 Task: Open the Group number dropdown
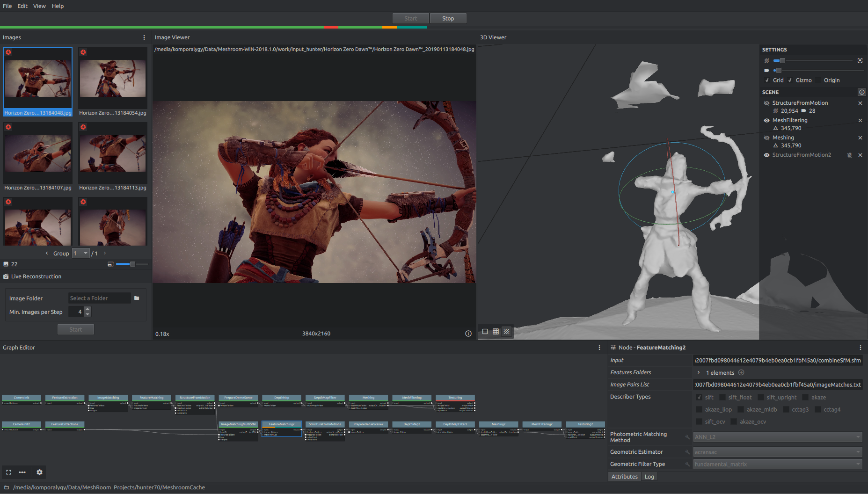click(x=81, y=253)
